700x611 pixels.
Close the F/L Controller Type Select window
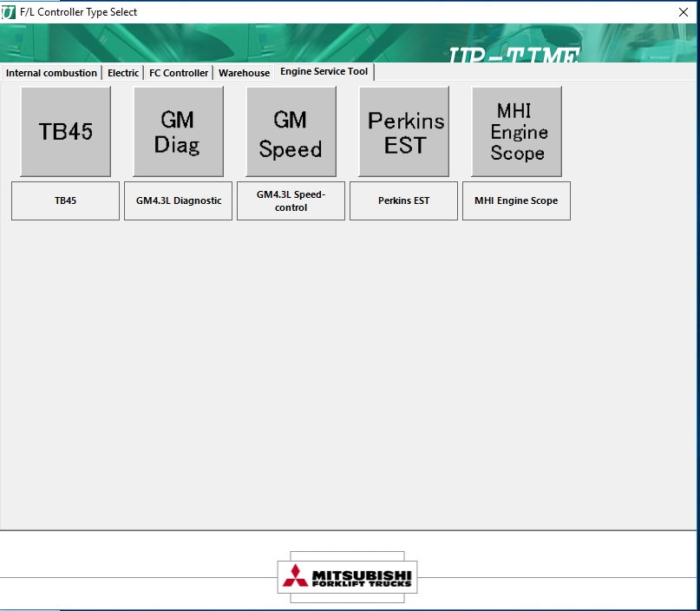683,12
